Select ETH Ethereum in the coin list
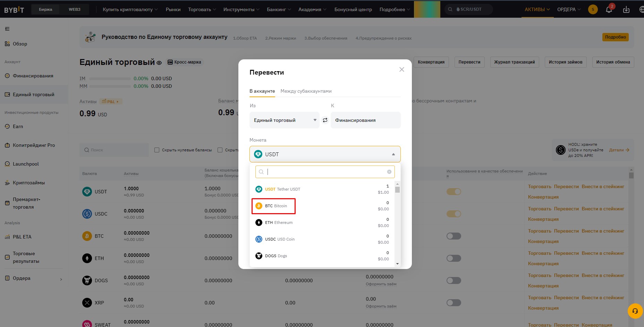This screenshot has height=327, width=644. [x=322, y=223]
